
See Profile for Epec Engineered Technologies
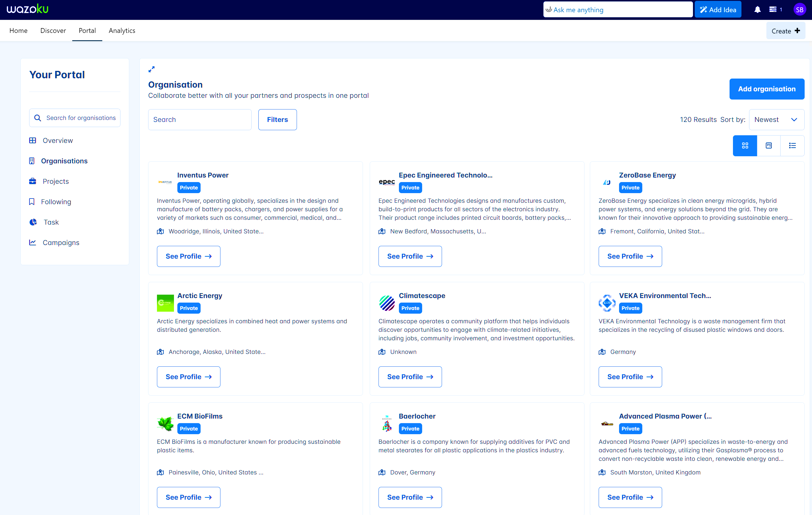pyautogui.click(x=410, y=256)
